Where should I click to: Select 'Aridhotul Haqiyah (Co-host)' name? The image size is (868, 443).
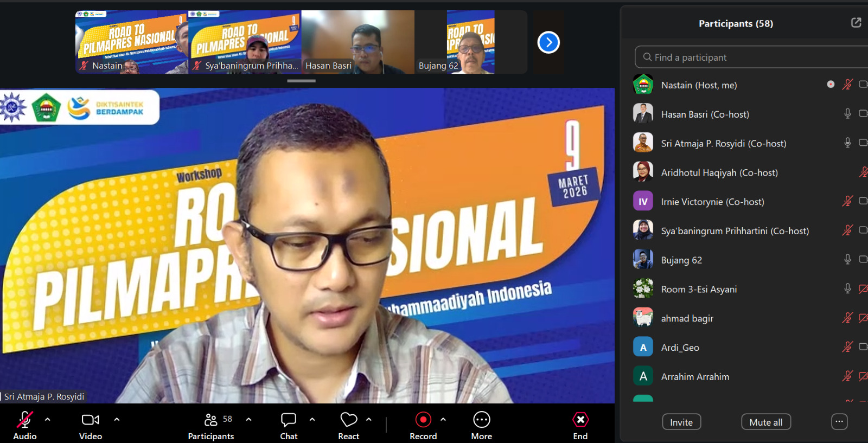719,173
